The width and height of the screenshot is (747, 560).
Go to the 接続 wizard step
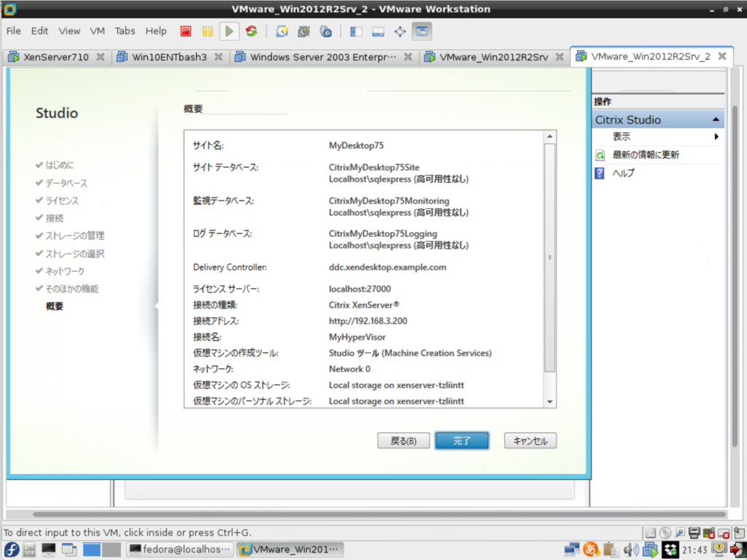click(x=54, y=218)
